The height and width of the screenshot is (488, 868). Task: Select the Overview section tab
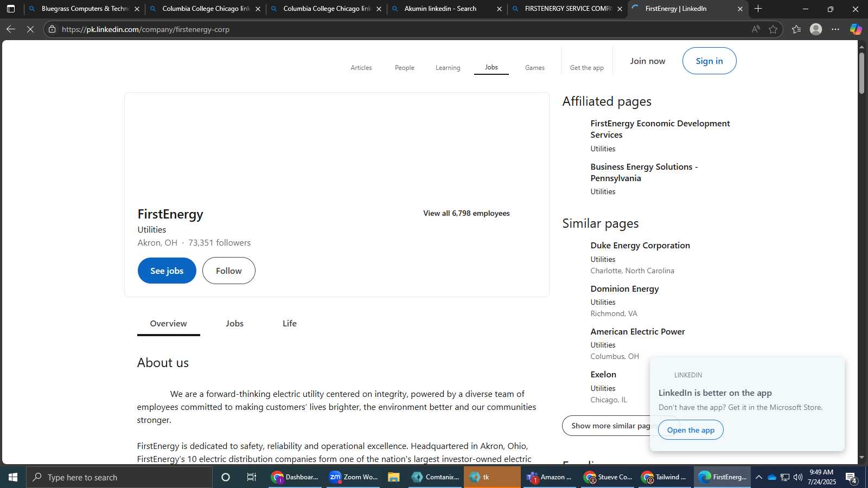click(169, 324)
